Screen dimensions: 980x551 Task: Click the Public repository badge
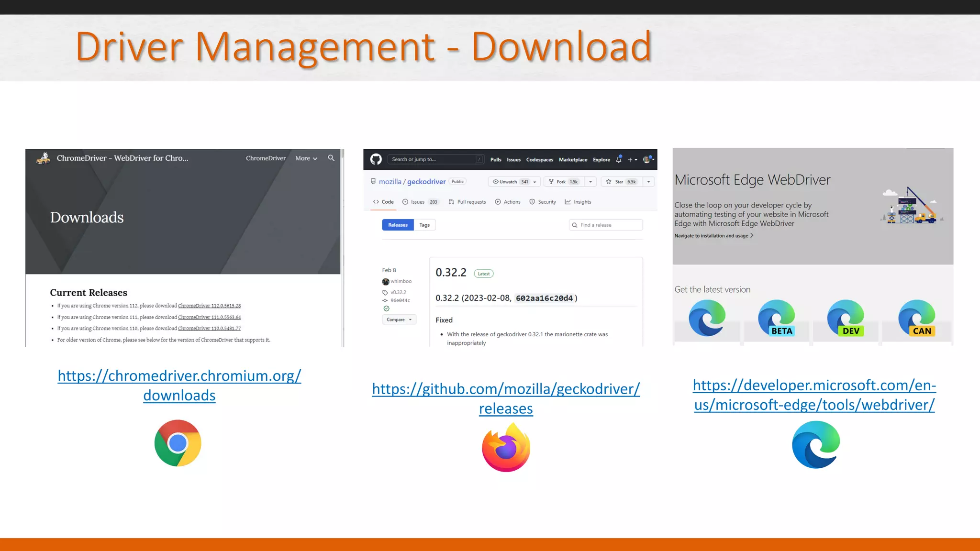coord(457,182)
